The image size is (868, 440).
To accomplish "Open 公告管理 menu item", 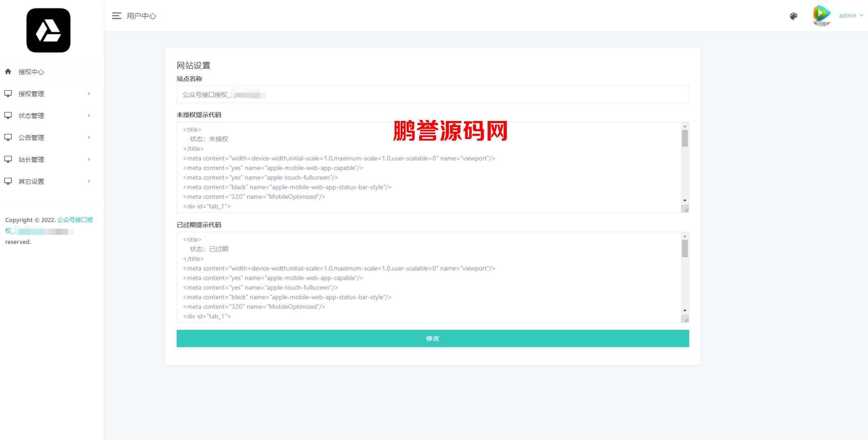I will [x=31, y=138].
